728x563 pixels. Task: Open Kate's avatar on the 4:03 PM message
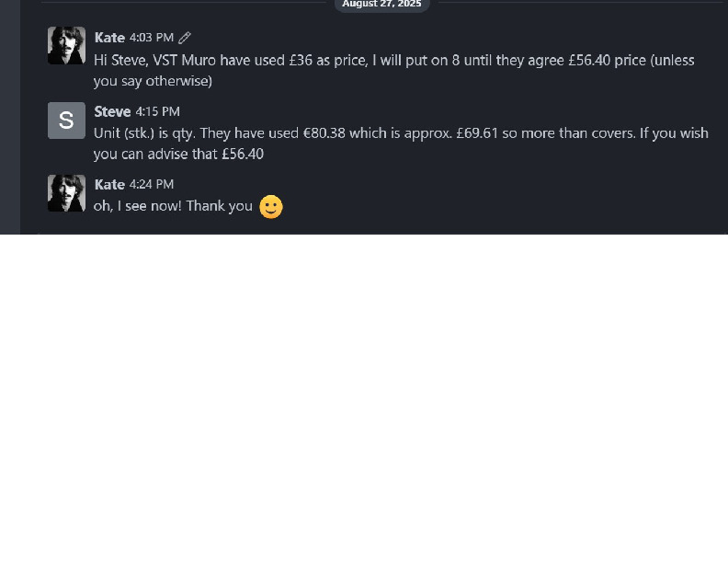[66, 46]
